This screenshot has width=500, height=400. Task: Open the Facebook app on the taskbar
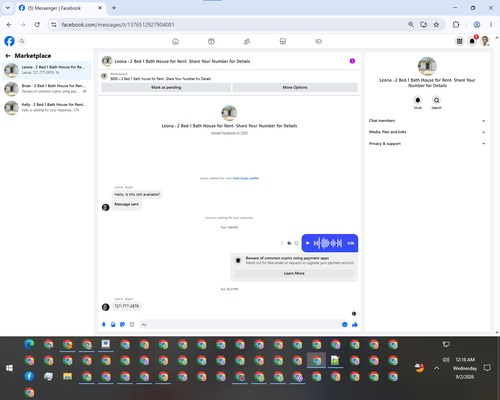point(29,376)
